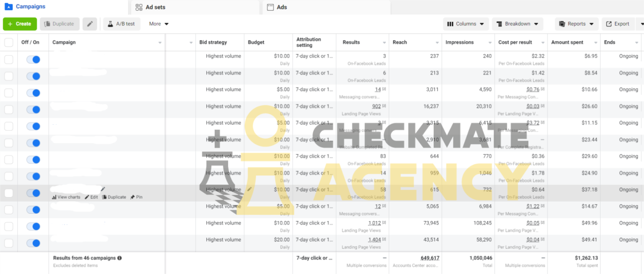Switch to the Ad sets tab
644x274 pixels.
point(151,7)
